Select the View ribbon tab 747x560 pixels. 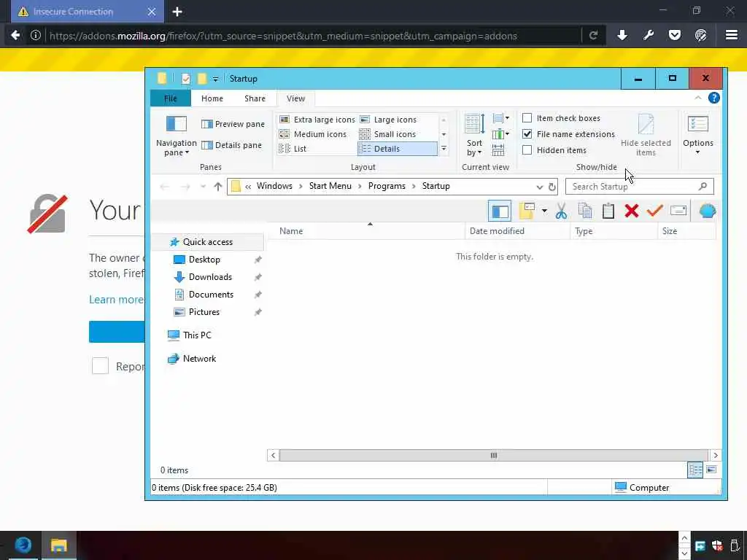(x=296, y=98)
